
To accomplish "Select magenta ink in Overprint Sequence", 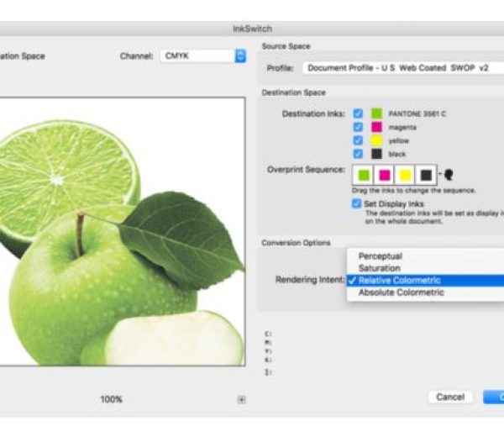I will click(x=385, y=175).
